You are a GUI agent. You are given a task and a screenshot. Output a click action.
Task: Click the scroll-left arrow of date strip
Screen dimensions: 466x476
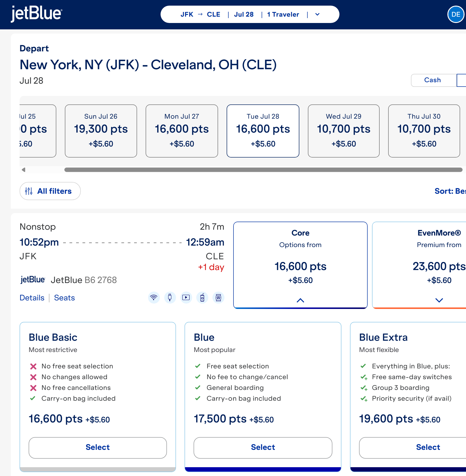pyautogui.click(x=23, y=170)
